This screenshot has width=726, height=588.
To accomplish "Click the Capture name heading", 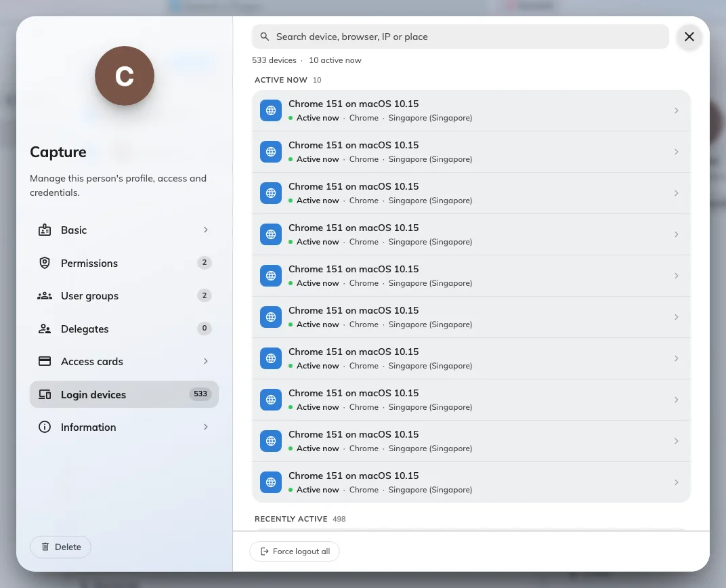I will 58,152.
